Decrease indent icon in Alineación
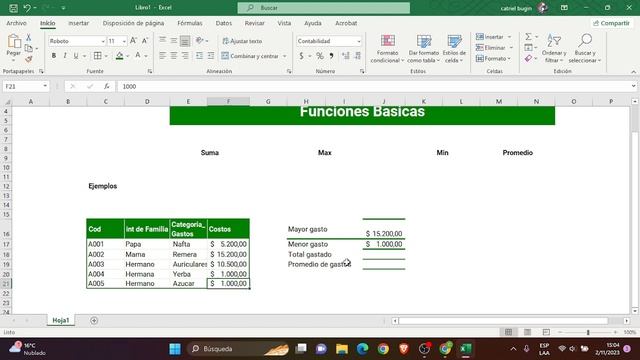This screenshot has width=640, height=360. (x=199, y=56)
